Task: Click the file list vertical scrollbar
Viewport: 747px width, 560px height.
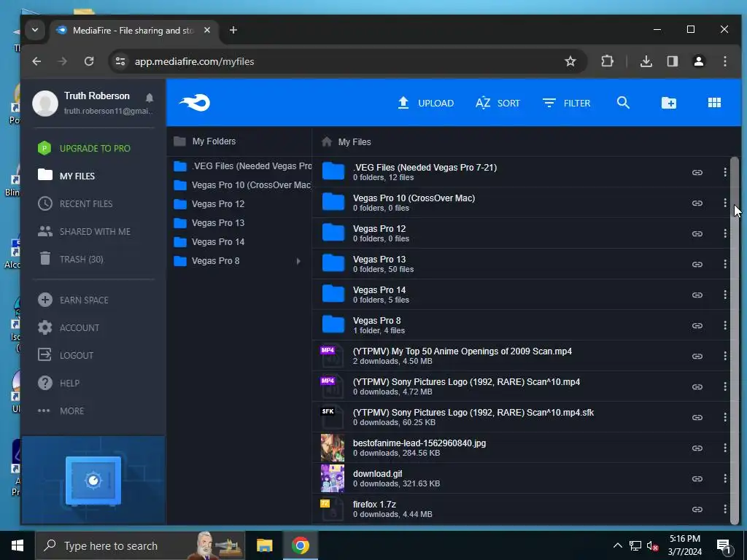Action: click(x=735, y=341)
